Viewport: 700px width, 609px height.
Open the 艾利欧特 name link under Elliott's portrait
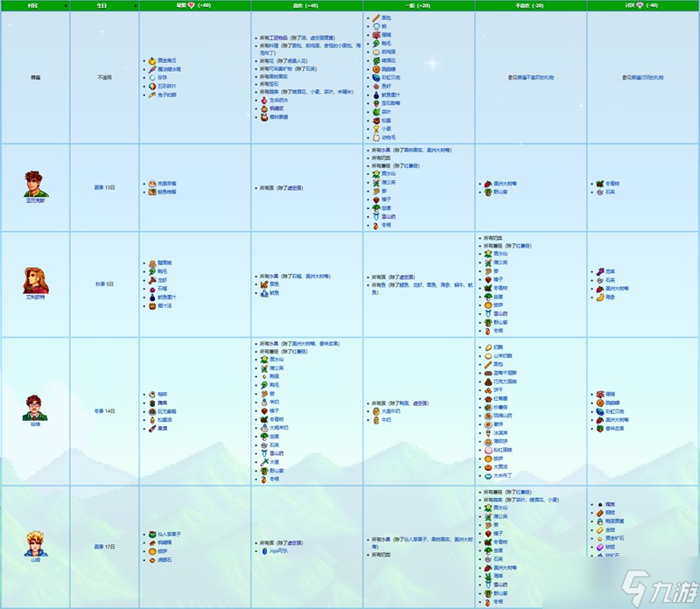pyautogui.click(x=35, y=297)
